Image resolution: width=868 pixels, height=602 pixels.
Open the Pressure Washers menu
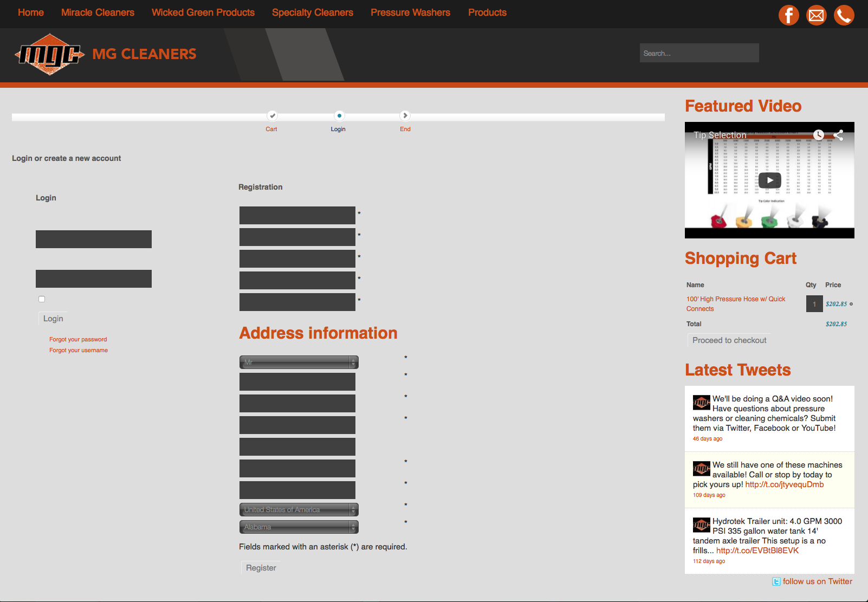[x=411, y=12]
